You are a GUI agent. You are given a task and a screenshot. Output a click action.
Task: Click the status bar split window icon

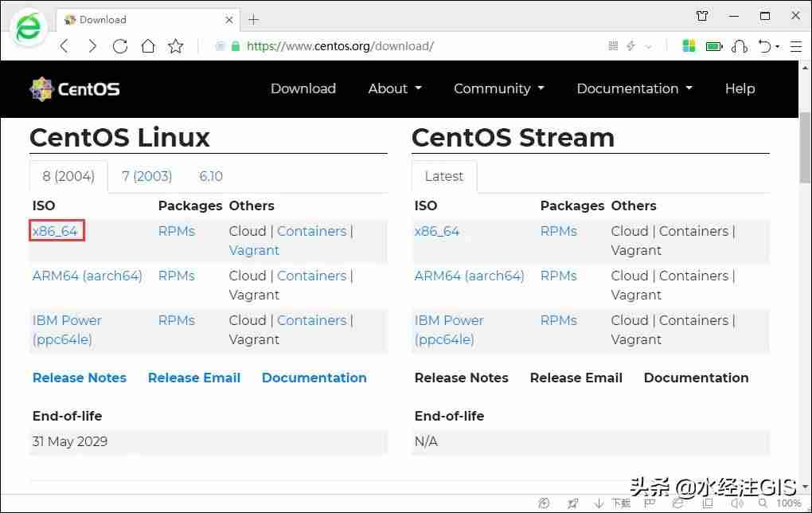pyautogui.click(x=708, y=503)
